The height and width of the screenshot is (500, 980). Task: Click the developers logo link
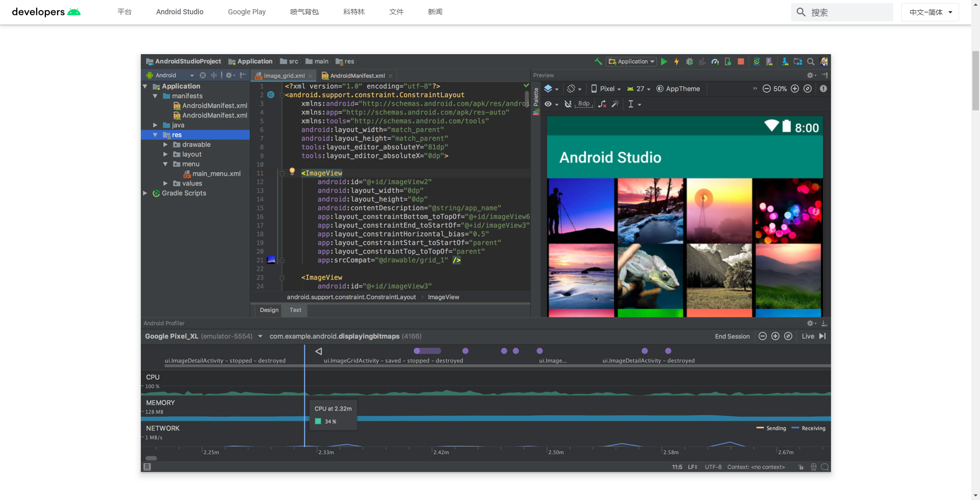click(46, 12)
